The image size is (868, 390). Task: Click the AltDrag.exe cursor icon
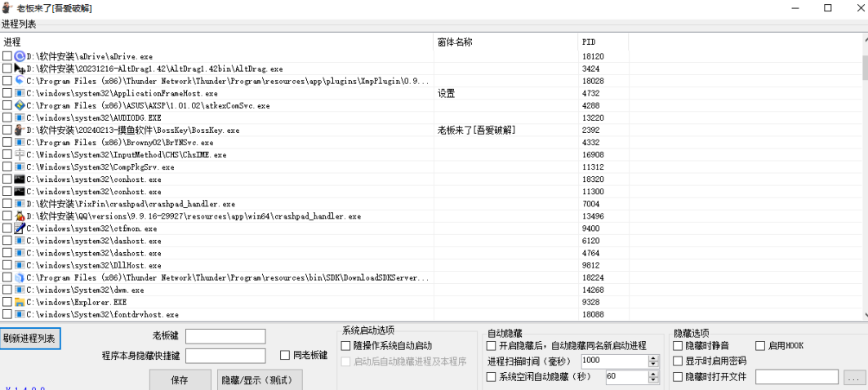pos(20,69)
